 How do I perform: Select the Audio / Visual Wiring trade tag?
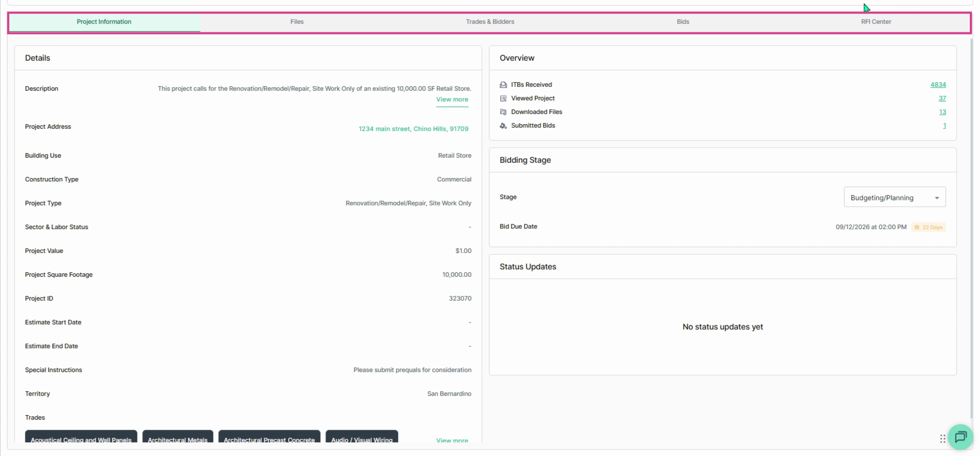pos(362,437)
